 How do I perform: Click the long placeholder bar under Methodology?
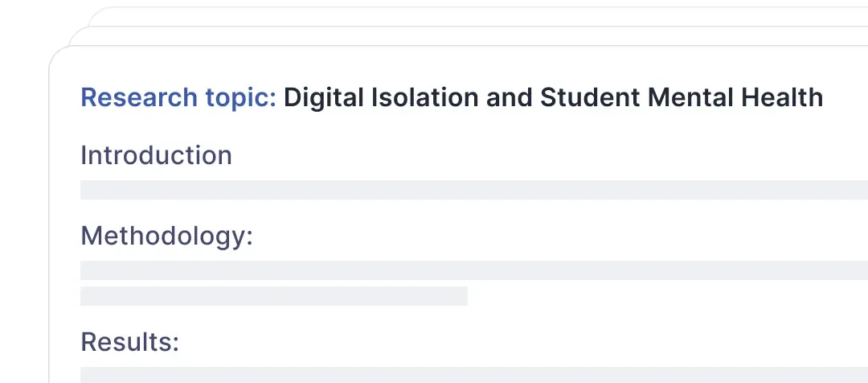(x=474, y=270)
